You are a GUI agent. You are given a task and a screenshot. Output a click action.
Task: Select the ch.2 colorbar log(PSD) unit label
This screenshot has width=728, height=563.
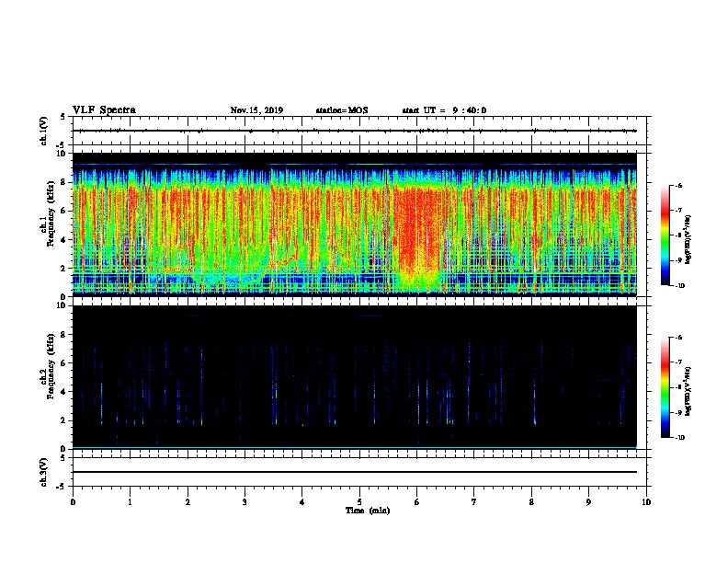[x=688, y=391]
